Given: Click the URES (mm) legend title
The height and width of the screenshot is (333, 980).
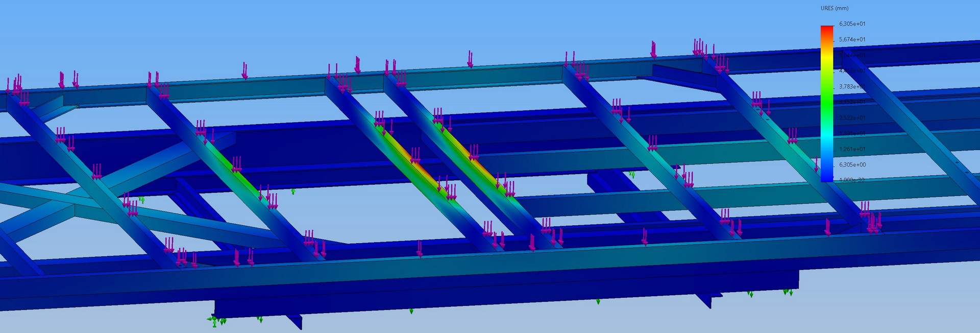Looking at the screenshot, I should pyautogui.click(x=834, y=8).
